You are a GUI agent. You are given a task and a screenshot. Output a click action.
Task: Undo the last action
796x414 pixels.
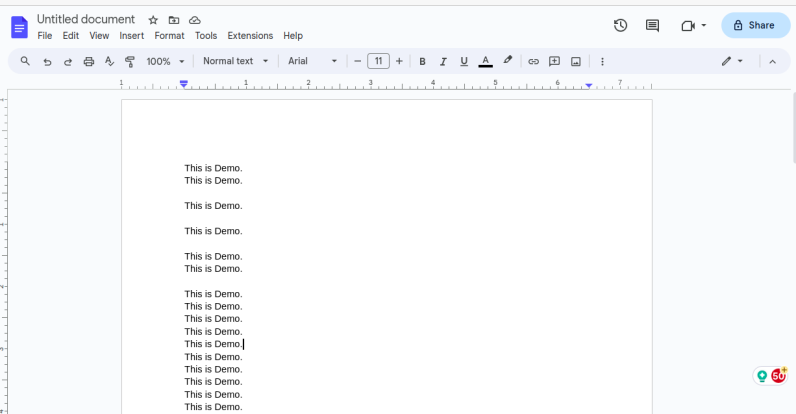tap(47, 62)
